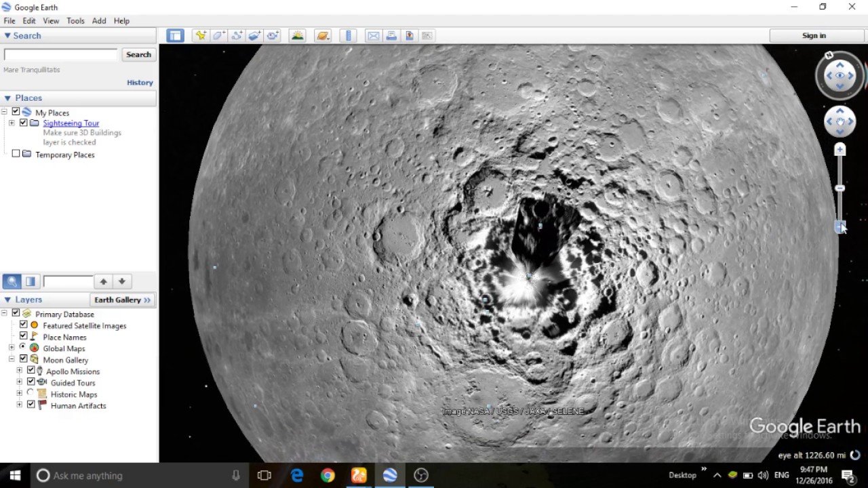868x488 pixels.
Task: Click the Google Earth taskbar icon
Action: (x=390, y=476)
